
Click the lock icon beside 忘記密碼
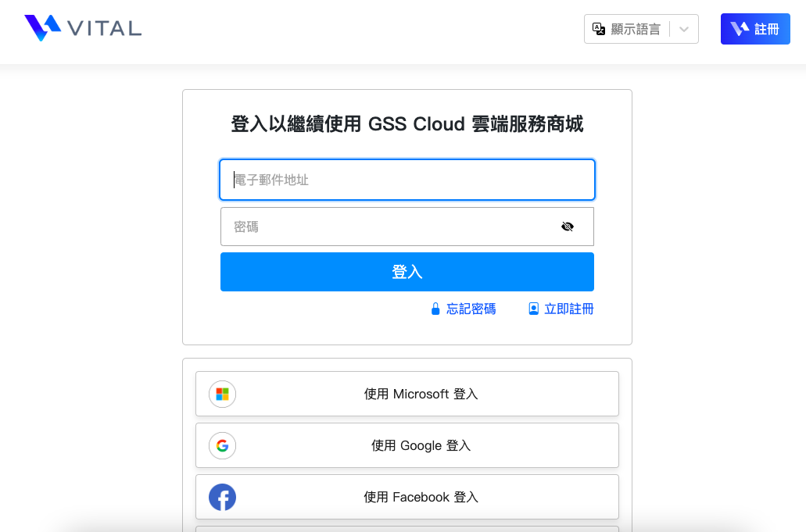click(x=435, y=309)
